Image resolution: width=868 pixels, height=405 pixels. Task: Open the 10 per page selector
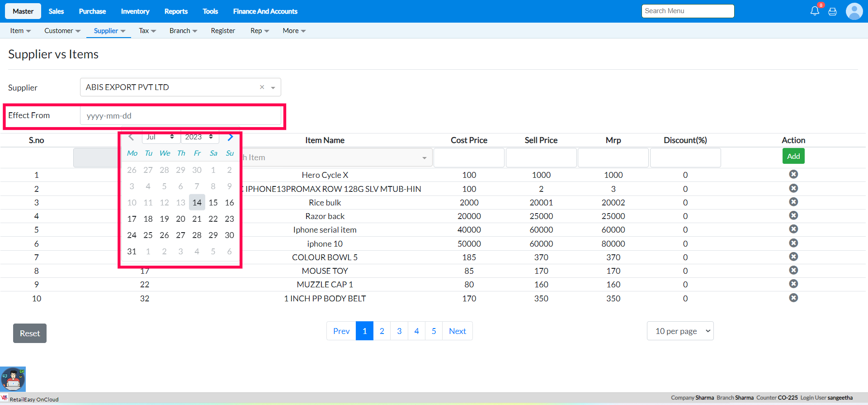click(680, 331)
